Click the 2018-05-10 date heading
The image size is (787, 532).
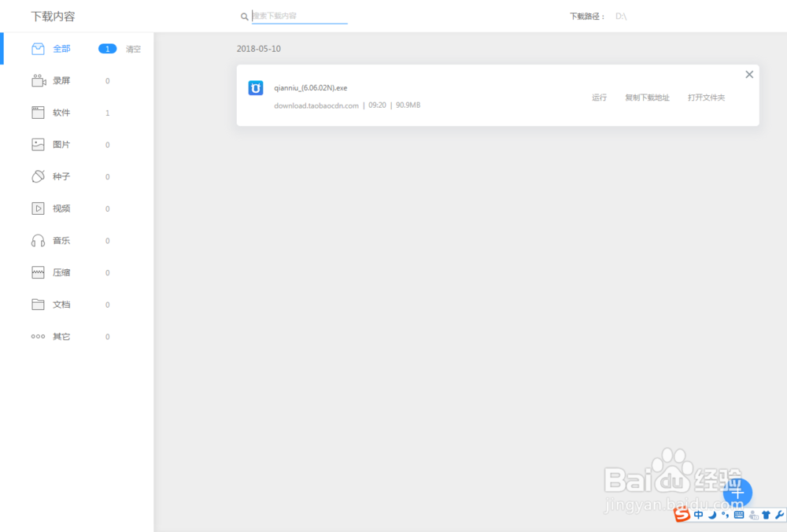tap(258, 49)
